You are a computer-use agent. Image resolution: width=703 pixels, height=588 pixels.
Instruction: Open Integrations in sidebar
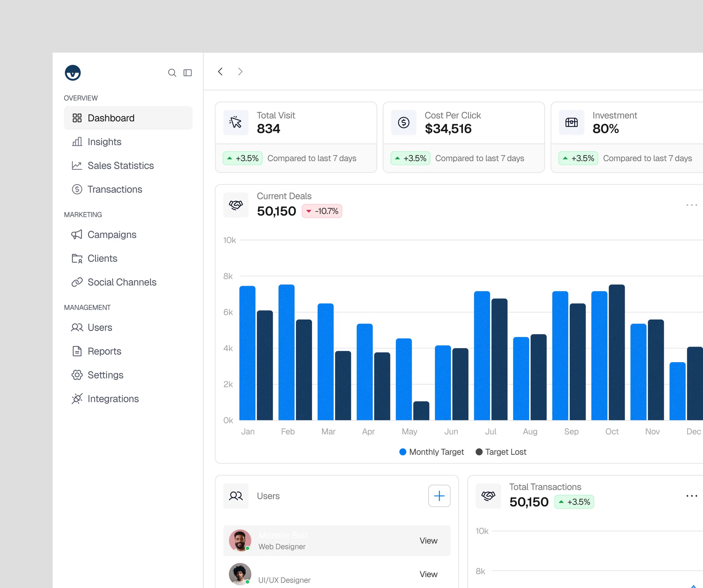128,399
